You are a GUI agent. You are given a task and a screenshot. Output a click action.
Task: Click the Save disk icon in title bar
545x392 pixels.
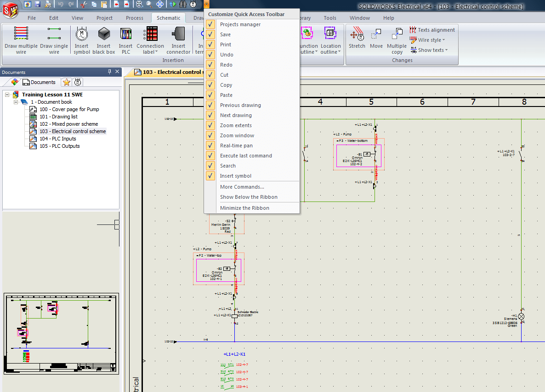38,4
